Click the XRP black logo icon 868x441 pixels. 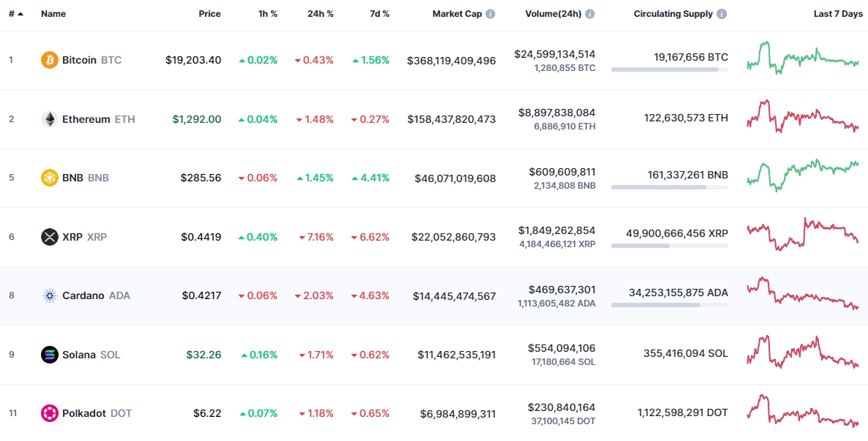coord(49,237)
